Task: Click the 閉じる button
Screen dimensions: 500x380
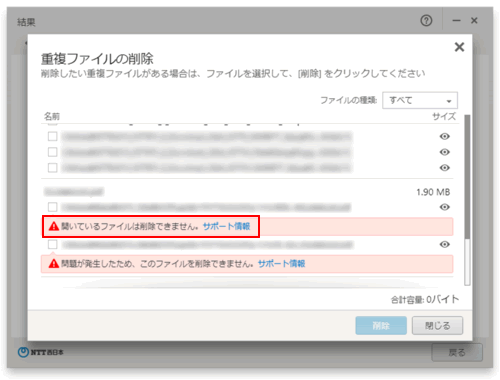Action: pos(437,325)
